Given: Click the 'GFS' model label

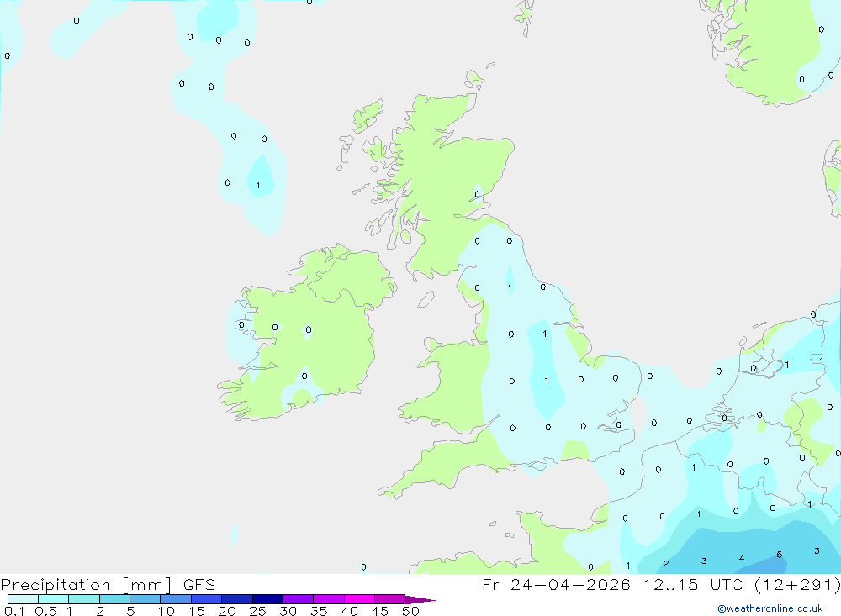Looking at the screenshot, I should coord(199,584).
